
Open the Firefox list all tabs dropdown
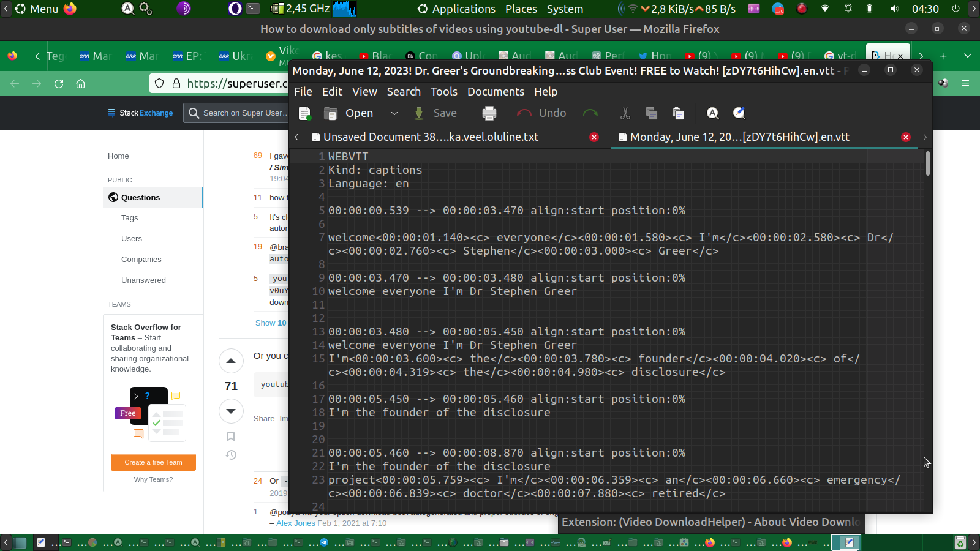click(x=968, y=56)
